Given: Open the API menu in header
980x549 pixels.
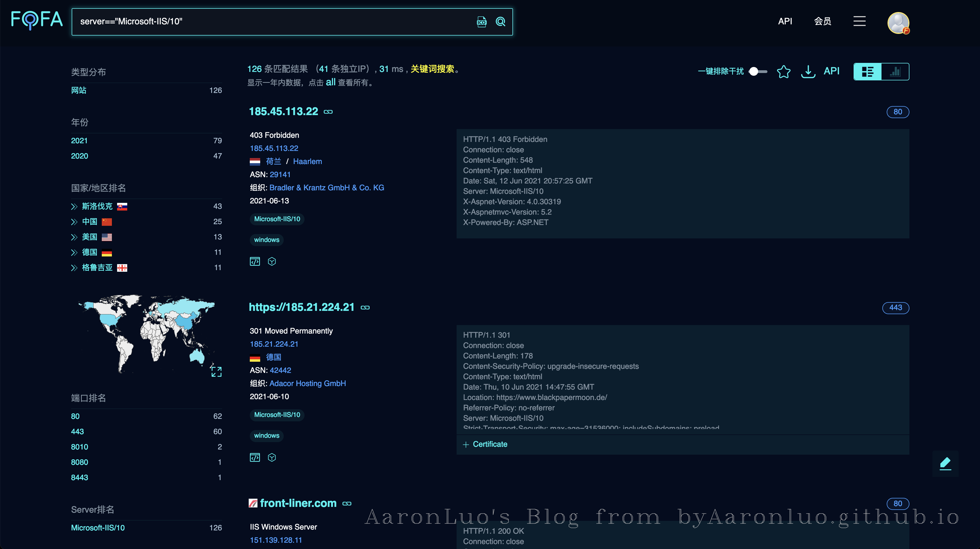Looking at the screenshot, I should pos(785,21).
